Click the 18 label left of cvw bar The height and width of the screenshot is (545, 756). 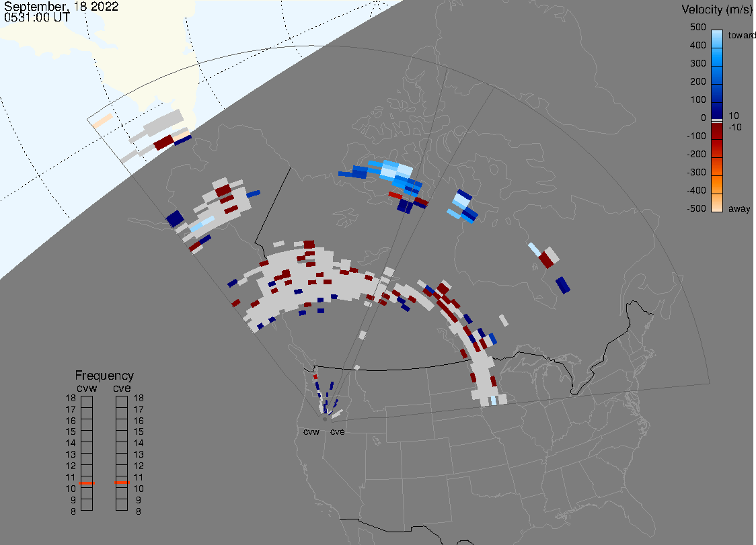(x=71, y=398)
